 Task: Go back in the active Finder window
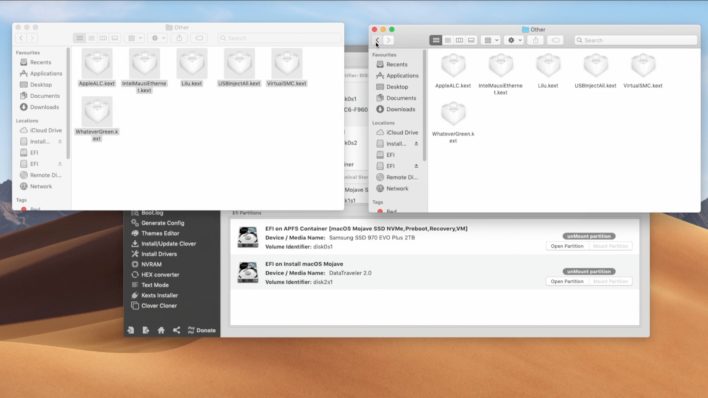pos(377,41)
